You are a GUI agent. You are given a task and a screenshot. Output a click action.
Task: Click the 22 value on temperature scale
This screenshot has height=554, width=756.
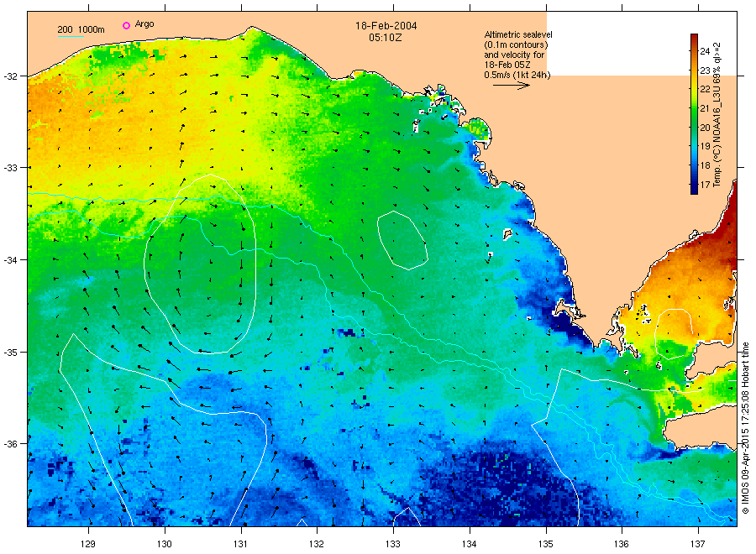pos(705,89)
